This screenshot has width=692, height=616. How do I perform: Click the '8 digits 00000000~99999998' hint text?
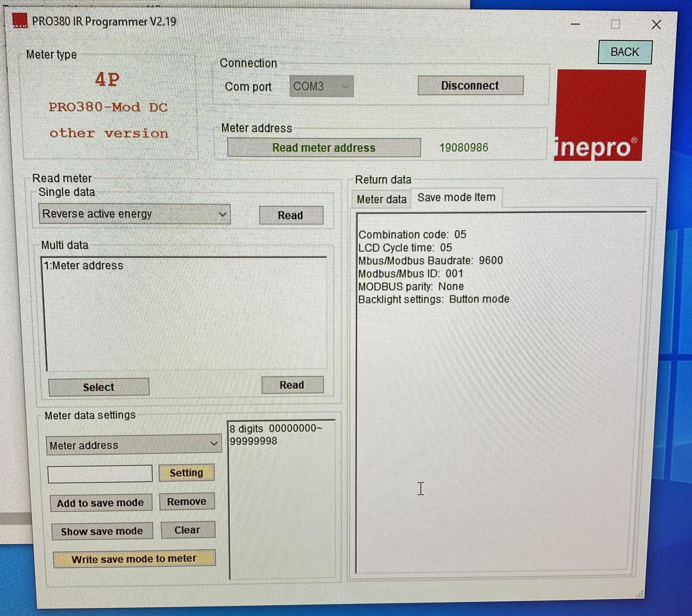[276, 434]
